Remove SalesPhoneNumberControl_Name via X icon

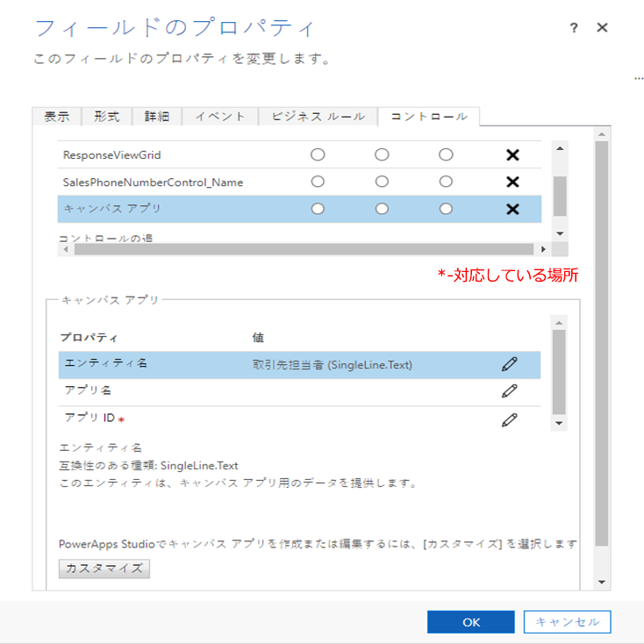click(x=512, y=182)
